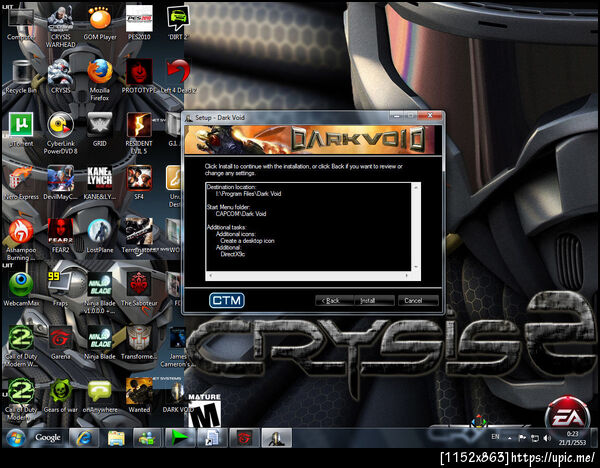This screenshot has width=600, height=468.
Task: Open the SF4 game icon
Action: (139, 183)
